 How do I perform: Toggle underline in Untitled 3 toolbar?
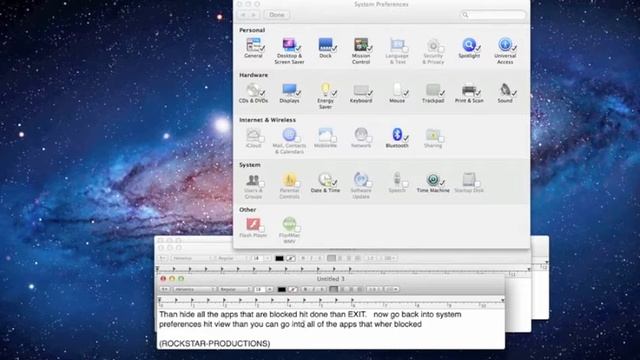pyautogui.click(x=322, y=289)
